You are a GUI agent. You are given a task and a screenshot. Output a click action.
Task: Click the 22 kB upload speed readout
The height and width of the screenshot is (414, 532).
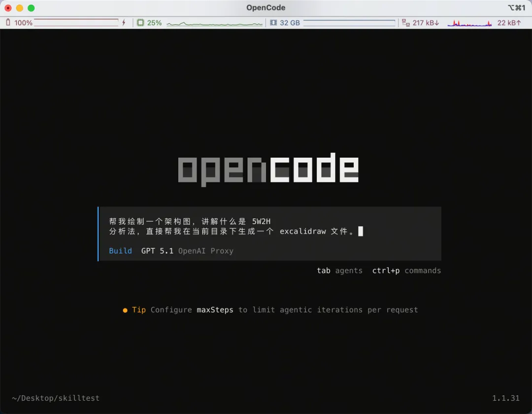[x=509, y=23]
